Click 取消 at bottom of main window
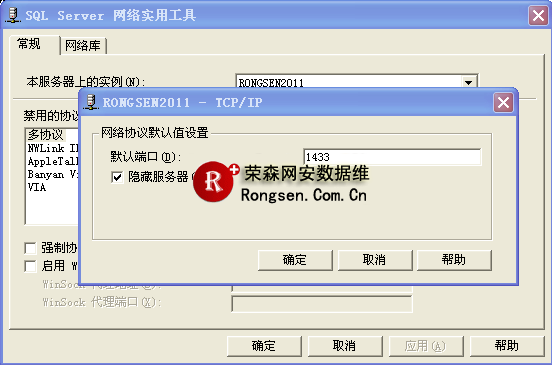This screenshot has width=552, height=365. pyautogui.click(x=345, y=346)
